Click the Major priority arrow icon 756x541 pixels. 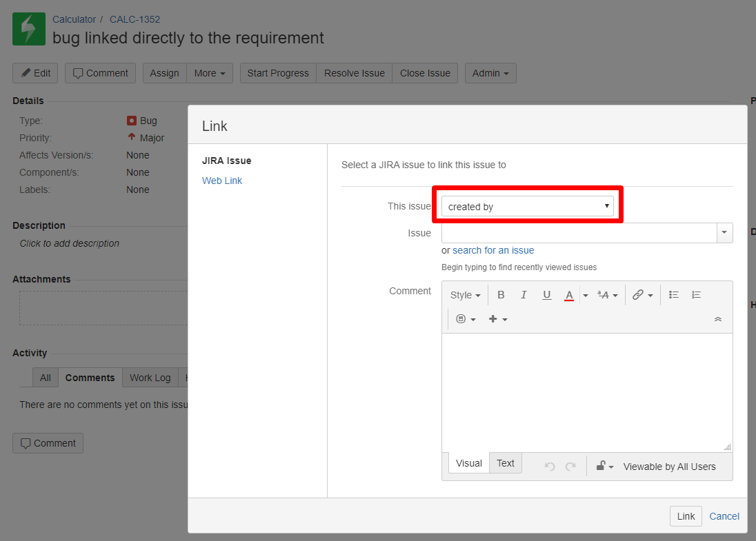tap(132, 137)
